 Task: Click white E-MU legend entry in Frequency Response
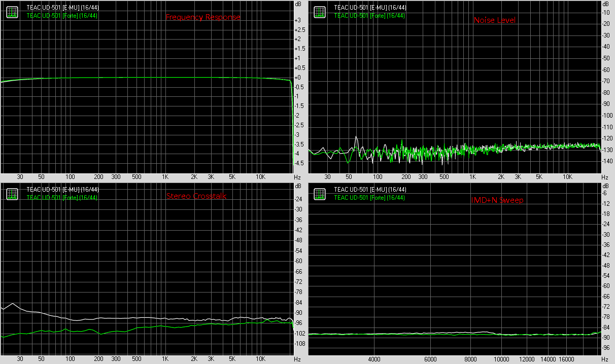point(62,8)
